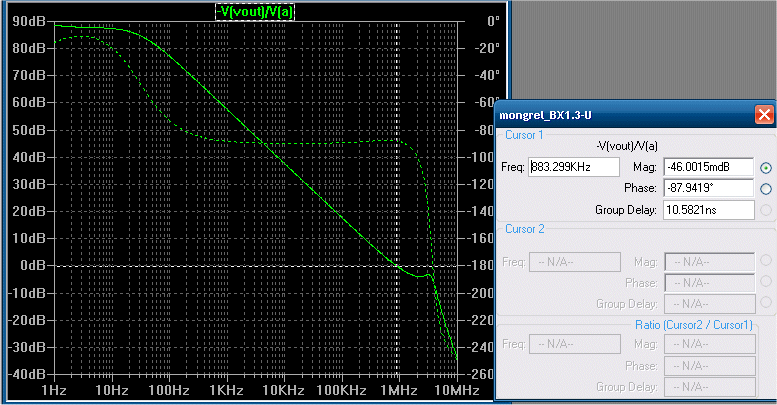Choose Cursor 2 Mag radio button
777x405 pixels.
click(766, 260)
